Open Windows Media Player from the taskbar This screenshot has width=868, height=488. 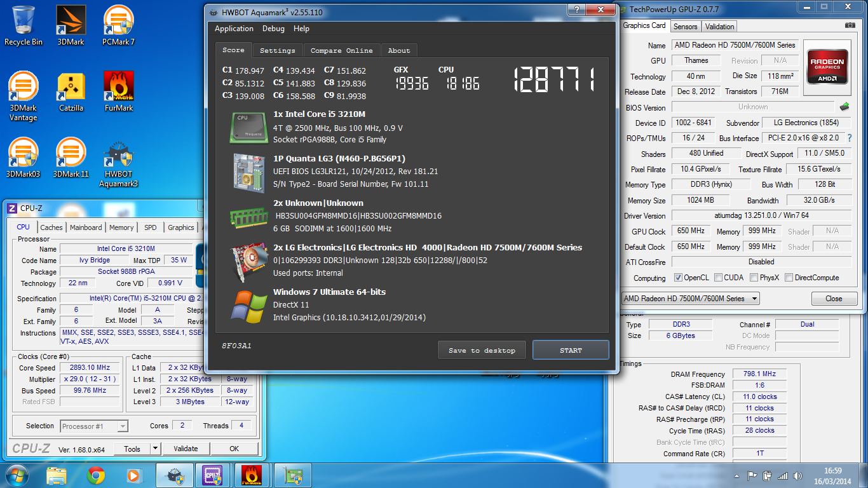click(x=133, y=475)
